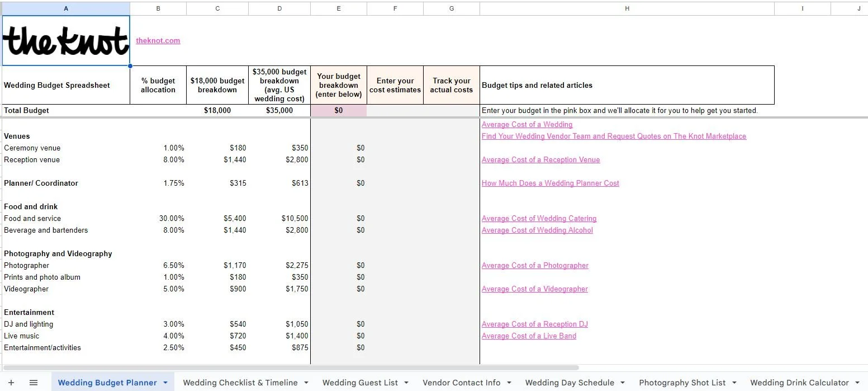
Task: Select column B header
Action: click(x=158, y=8)
